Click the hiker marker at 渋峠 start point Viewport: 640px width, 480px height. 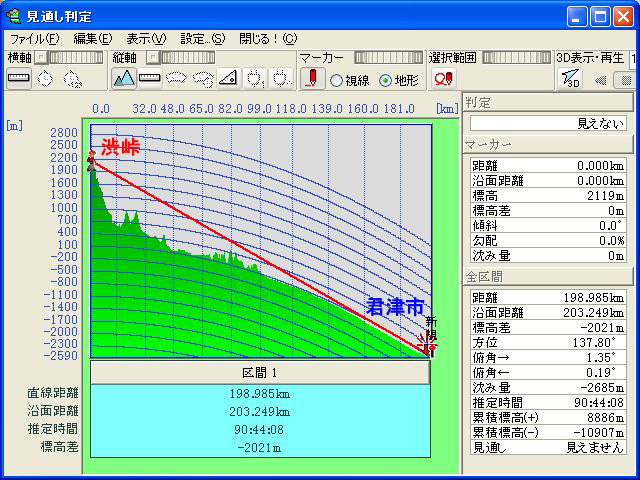[x=92, y=160]
